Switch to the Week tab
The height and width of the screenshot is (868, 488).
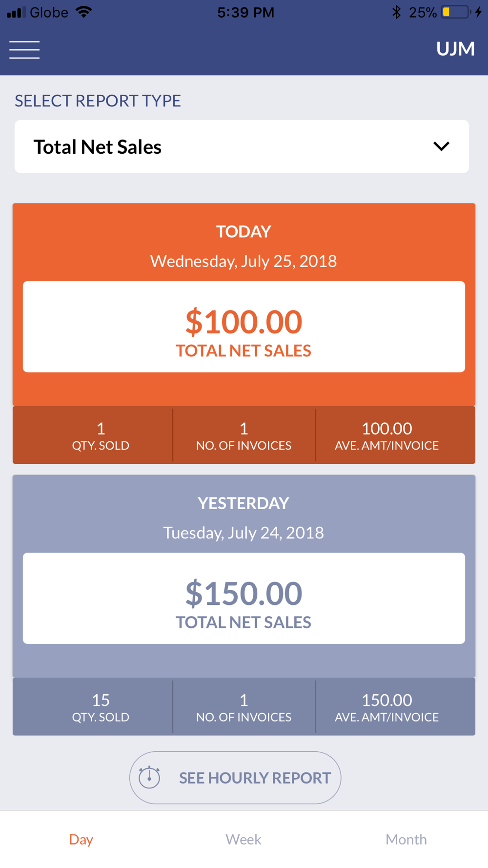pyautogui.click(x=244, y=839)
